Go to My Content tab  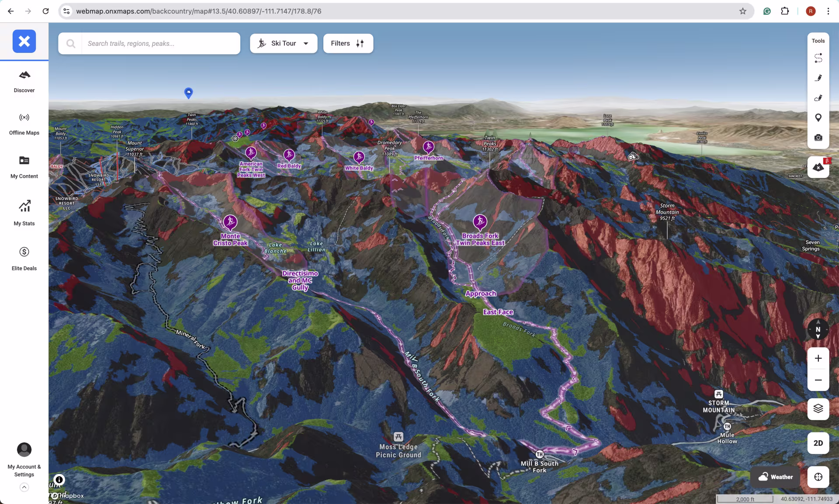pyautogui.click(x=24, y=167)
